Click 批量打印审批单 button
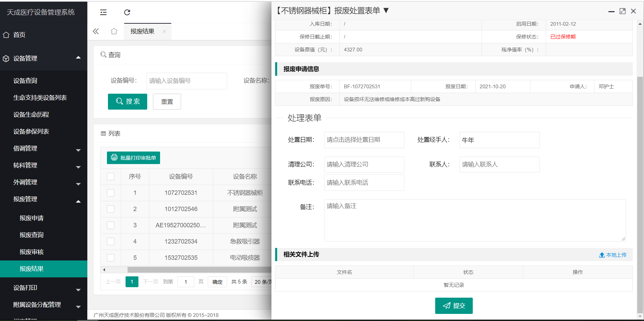644x321 pixels. click(133, 158)
